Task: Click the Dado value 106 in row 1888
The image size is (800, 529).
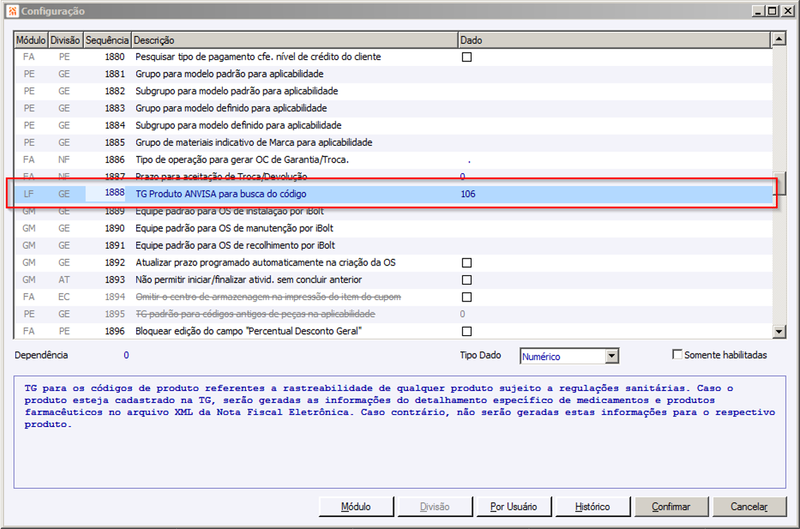Action: 468,194
